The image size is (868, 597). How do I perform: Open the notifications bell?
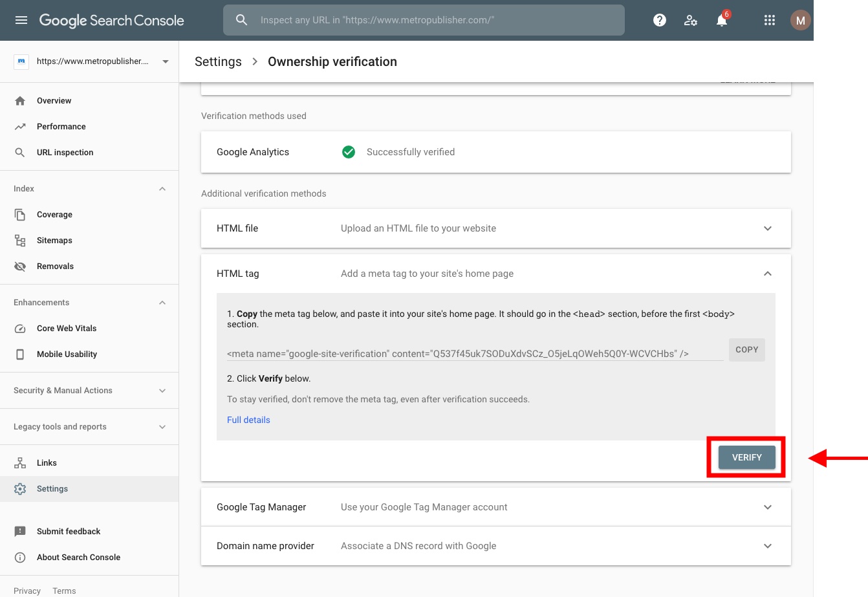tap(722, 20)
